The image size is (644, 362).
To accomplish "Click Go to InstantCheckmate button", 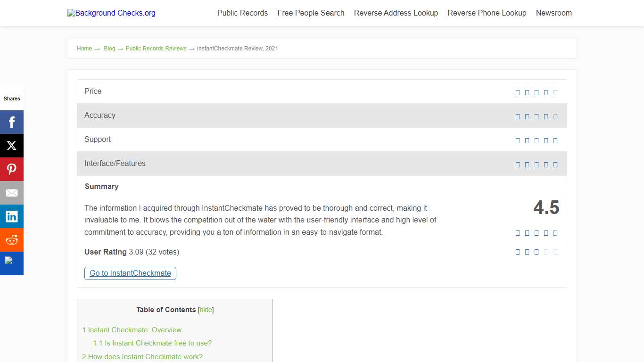I will click(130, 273).
